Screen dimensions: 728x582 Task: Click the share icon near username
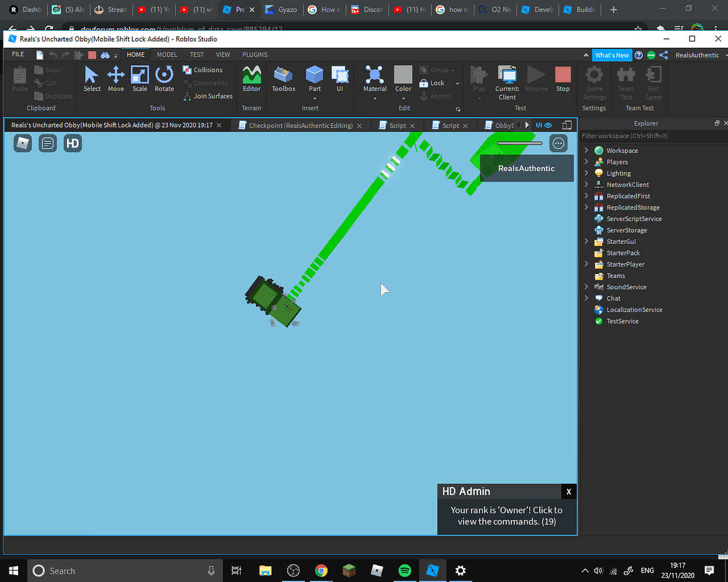pos(663,55)
